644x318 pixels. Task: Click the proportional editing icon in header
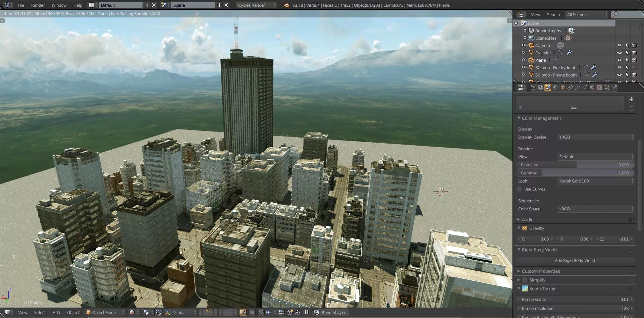tap(252, 312)
